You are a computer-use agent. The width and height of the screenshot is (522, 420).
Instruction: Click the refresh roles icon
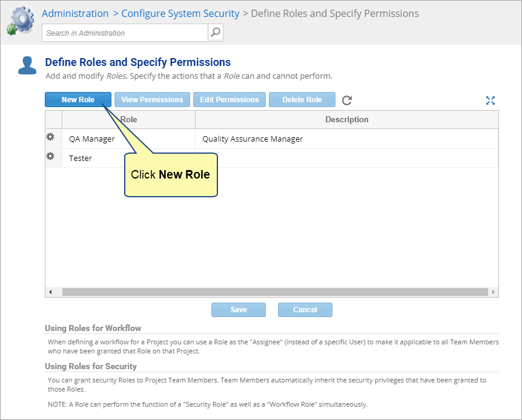tap(347, 100)
